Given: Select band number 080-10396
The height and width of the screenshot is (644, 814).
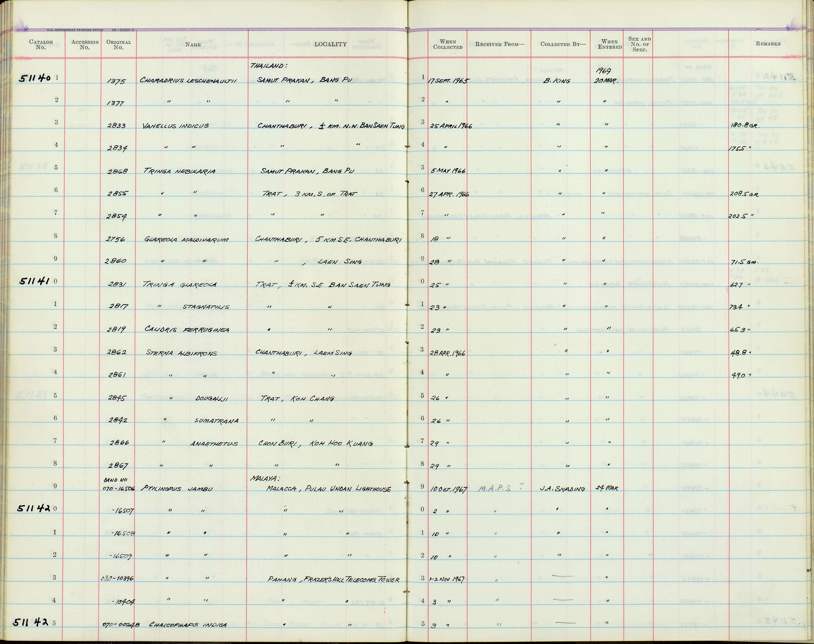Looking at the screenshot, I should click(117, 578).
